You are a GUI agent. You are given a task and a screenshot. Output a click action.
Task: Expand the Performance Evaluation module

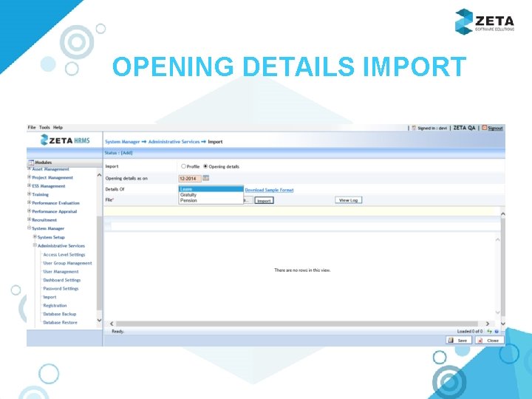[x=29, y=202]
